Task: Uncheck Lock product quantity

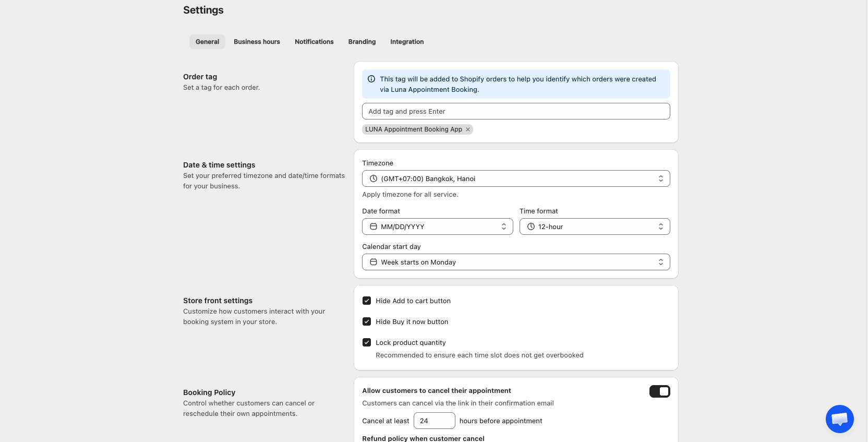Action: (367, 342)
